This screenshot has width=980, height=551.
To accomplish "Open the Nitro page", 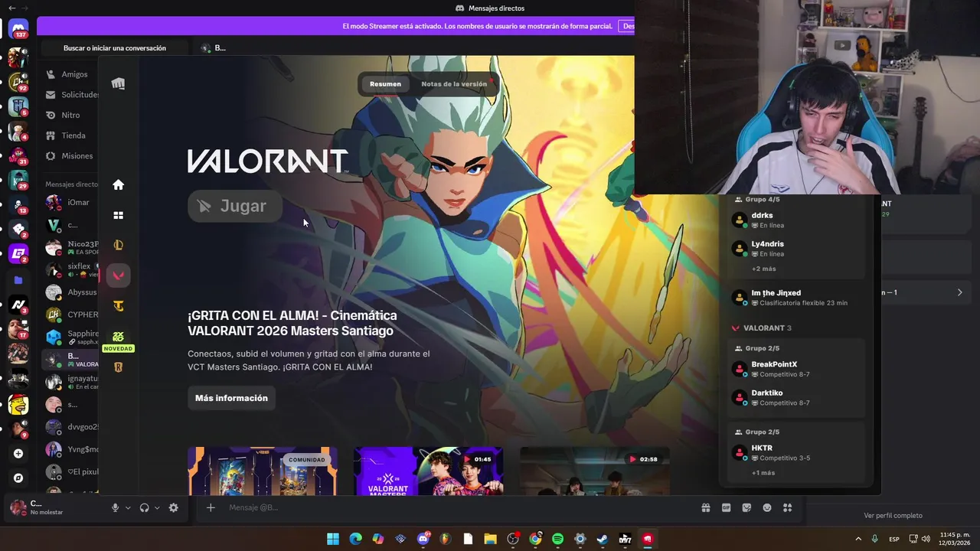I will [70, 115].
